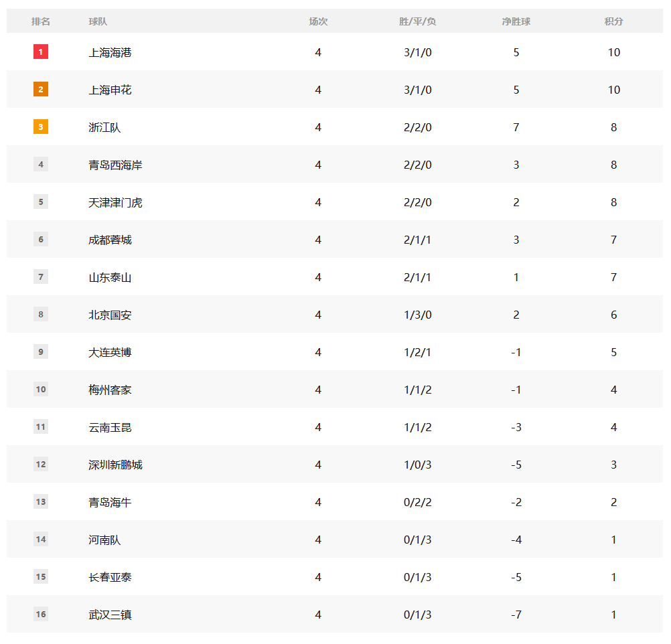This screenshot has height=644, width=671.
Task: Open the 上海海港 team link
Action: [x=110, y=52]
